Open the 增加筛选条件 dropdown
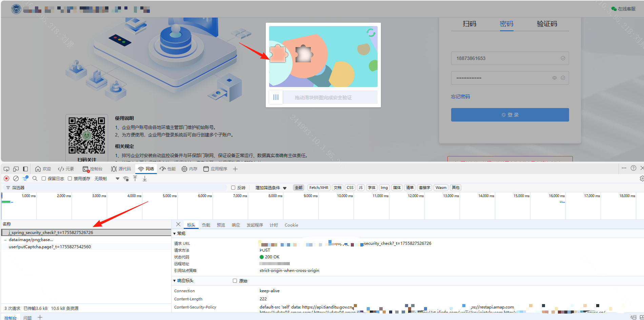 pos(271,188)
